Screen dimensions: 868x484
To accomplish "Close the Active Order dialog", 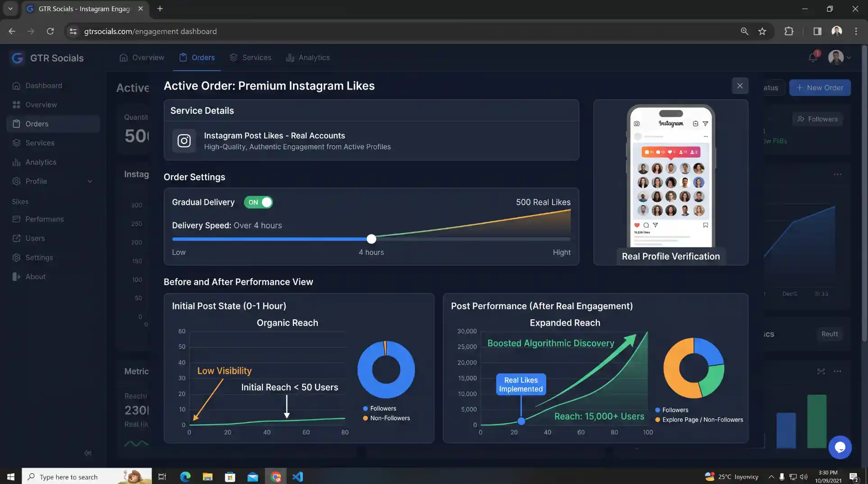I will 740,86.
